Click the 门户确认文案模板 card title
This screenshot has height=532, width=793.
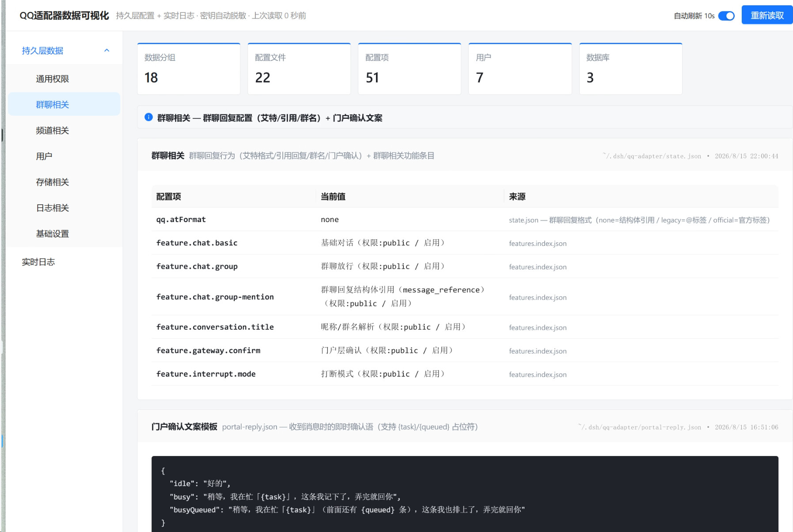(184, 426)
